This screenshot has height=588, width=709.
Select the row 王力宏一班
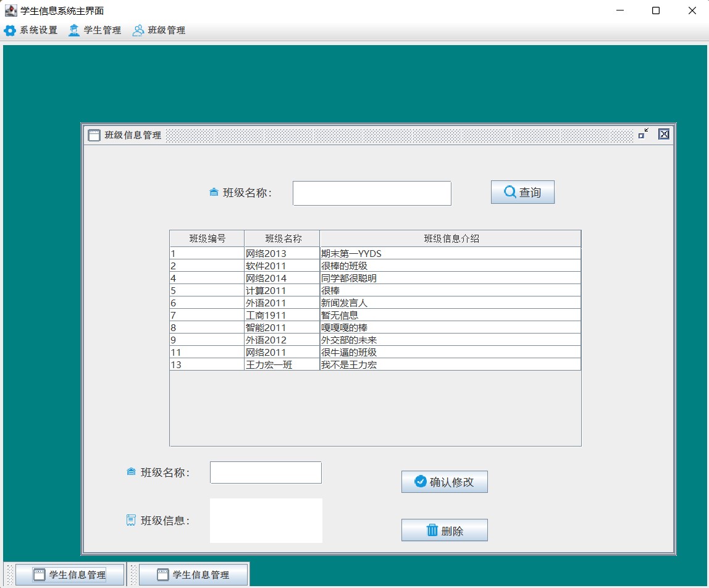tap(375, 364)
